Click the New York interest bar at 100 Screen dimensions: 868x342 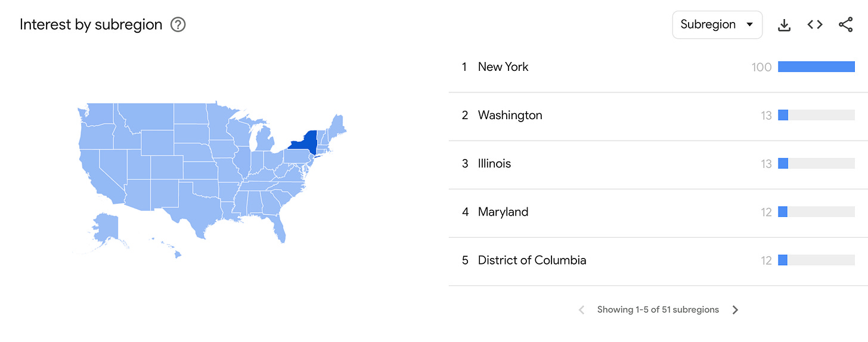(816, 67)
